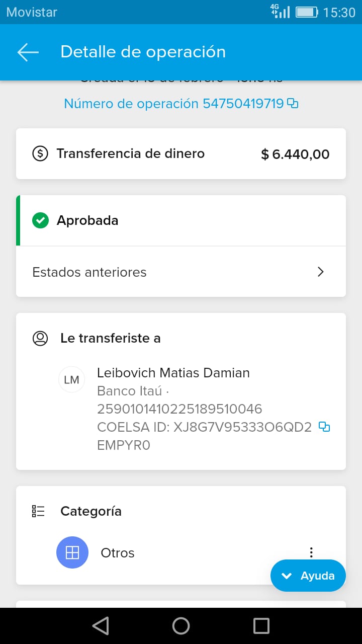Tap the person icon beside Le transferiste a

pyautogui.click(x=40, y=338)
